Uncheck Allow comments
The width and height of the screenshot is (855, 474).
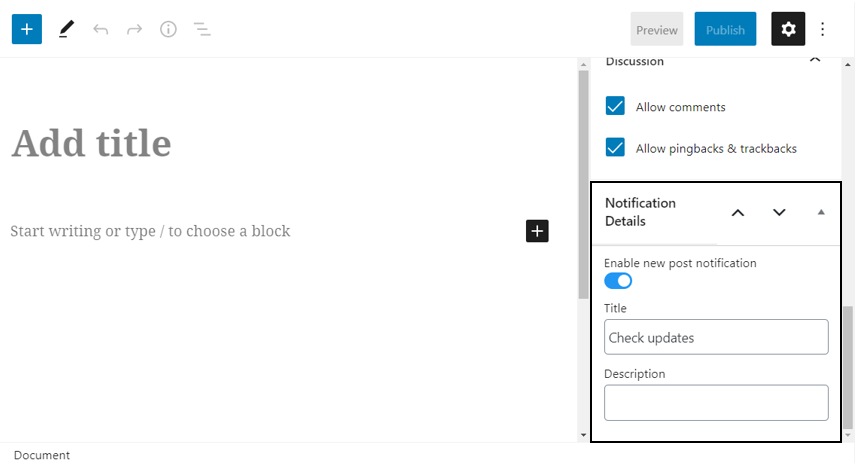(615, 106)
